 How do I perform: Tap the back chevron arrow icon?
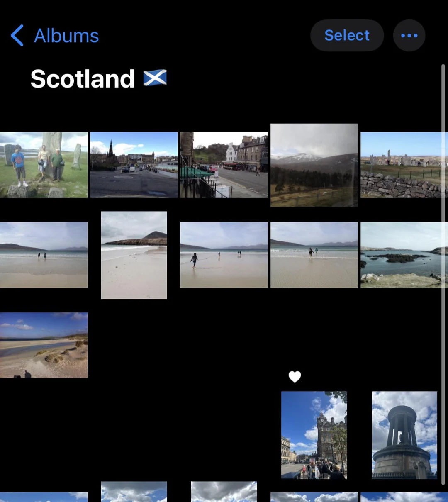click(17, 36)
